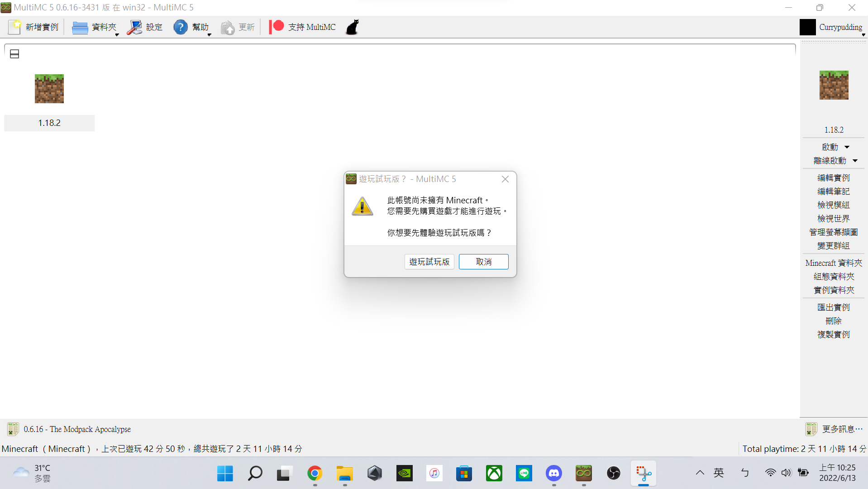This screenshot has width=868, height=489.
Task: Show hidden tray icons chevron
Action: click(x=700, y=473)
